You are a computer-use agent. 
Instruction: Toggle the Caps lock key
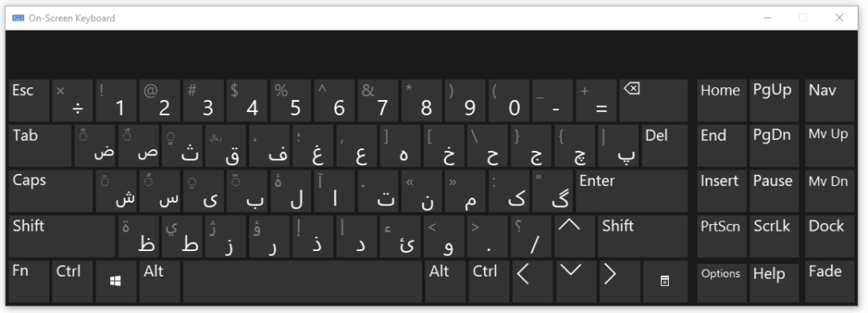click(x=50, y=191)
